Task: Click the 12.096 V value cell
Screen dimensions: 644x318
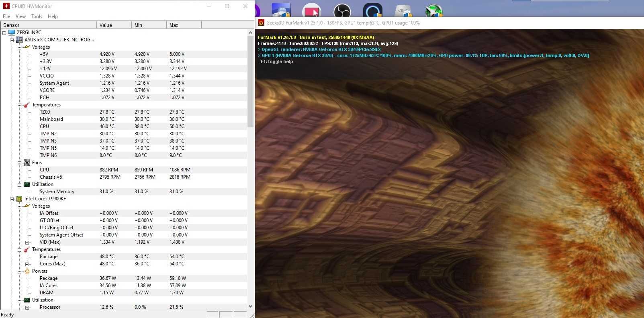Action: [108, 69]
